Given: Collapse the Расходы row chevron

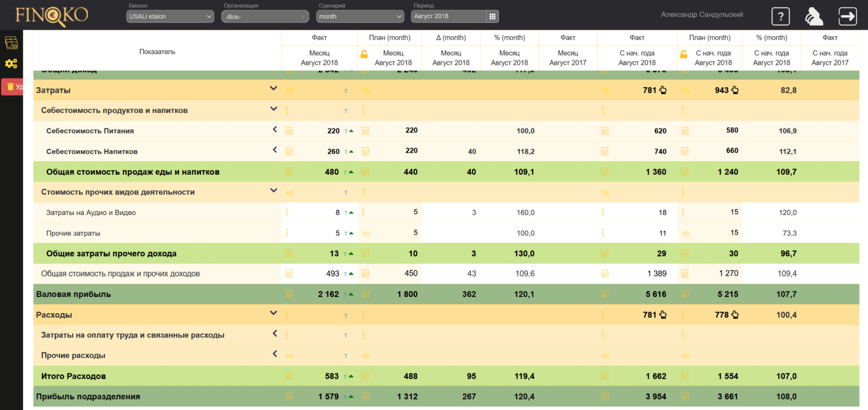Looking at the screenshot, I should coord(274,313).
